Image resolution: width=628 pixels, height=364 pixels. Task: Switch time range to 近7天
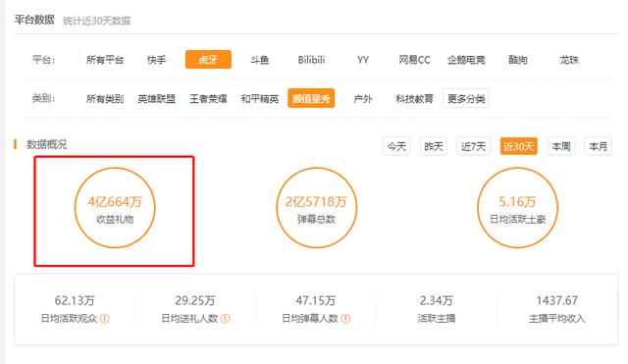tap(473, 146)
